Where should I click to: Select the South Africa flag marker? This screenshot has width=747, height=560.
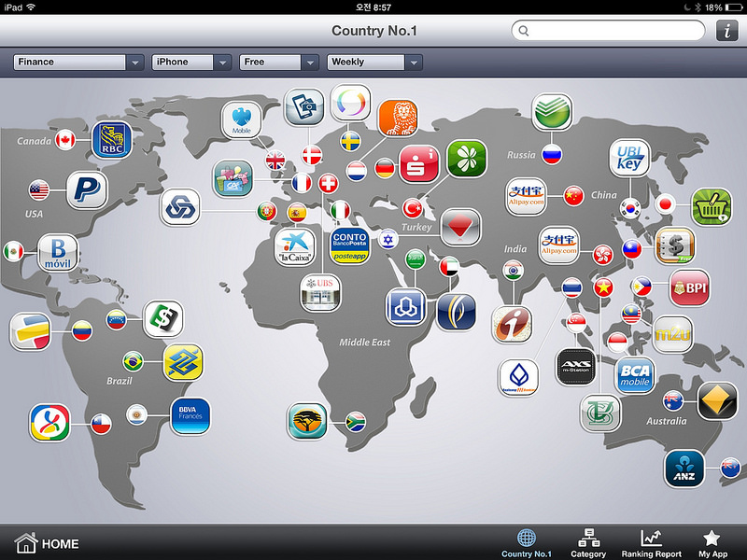356,422
